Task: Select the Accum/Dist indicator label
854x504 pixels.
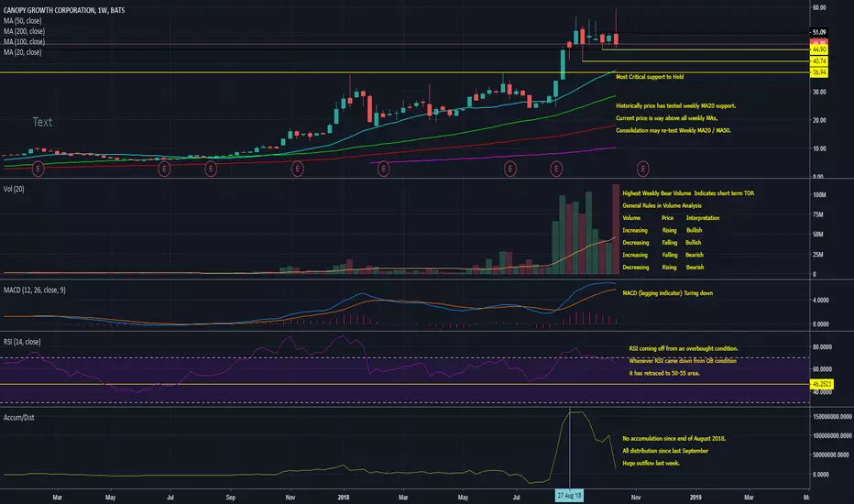Action: [x=18, y=417]
